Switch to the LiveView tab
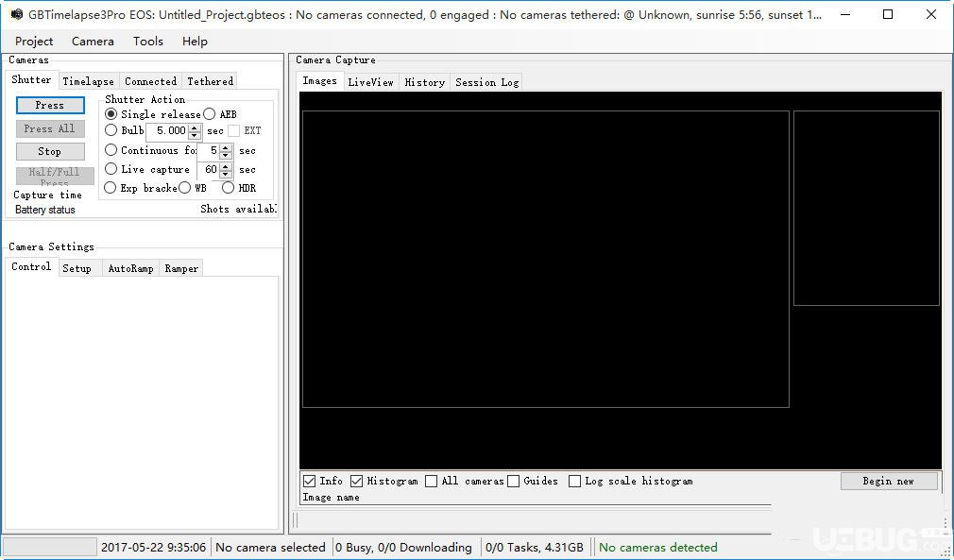The width and height of the screenshot is (954, 560). tap(370, 83)
